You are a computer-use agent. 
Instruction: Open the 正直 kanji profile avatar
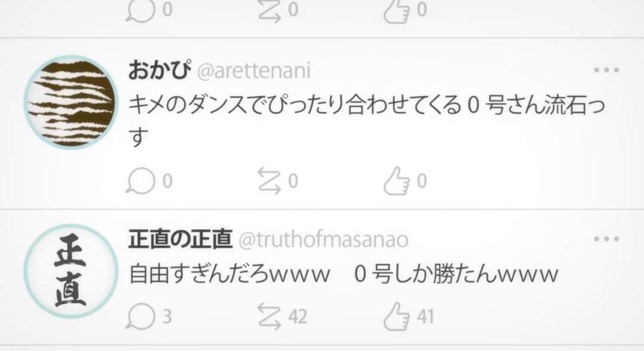[x=70, y=272]
